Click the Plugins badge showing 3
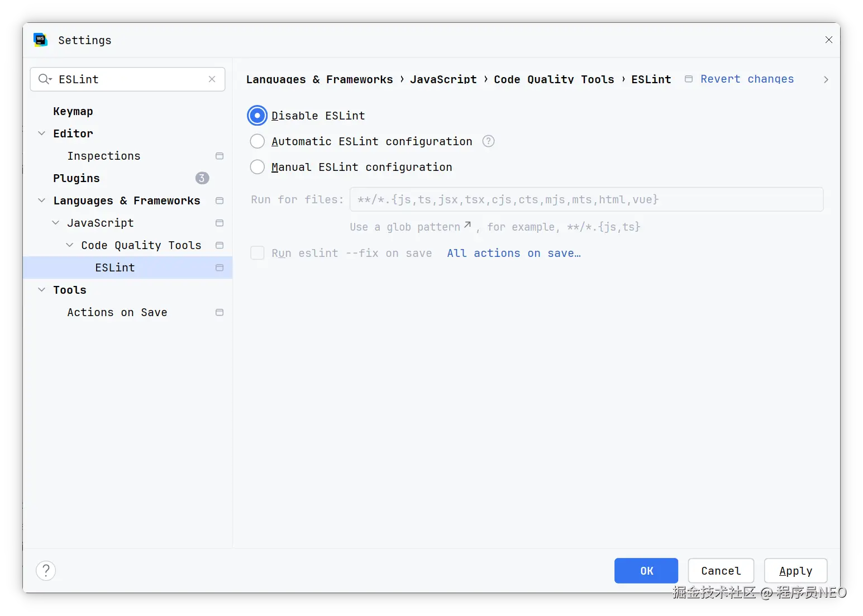Image resolution: width=863 pixels, height=616 pixels. point(202,178)
